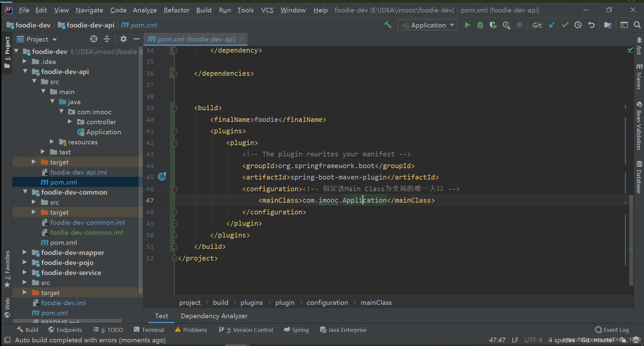Open Project panel settings gear
Screen dimensions: 644x346
124,39
